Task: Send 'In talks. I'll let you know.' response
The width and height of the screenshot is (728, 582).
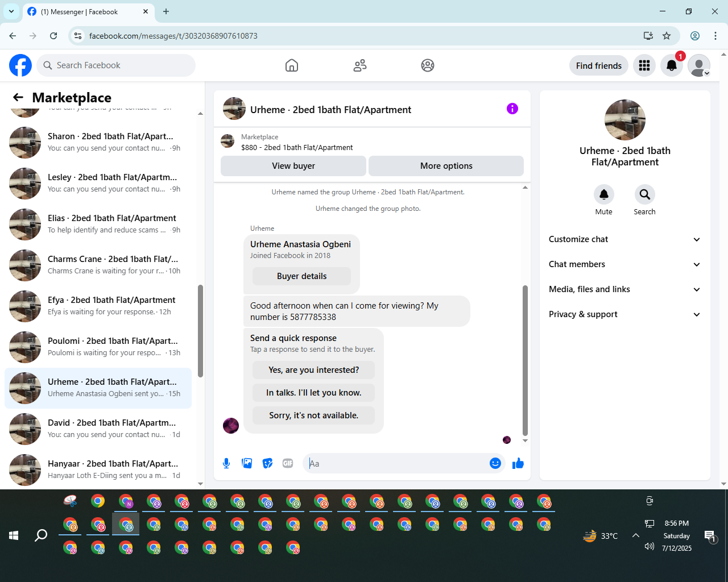Action: tap(314, 393)
